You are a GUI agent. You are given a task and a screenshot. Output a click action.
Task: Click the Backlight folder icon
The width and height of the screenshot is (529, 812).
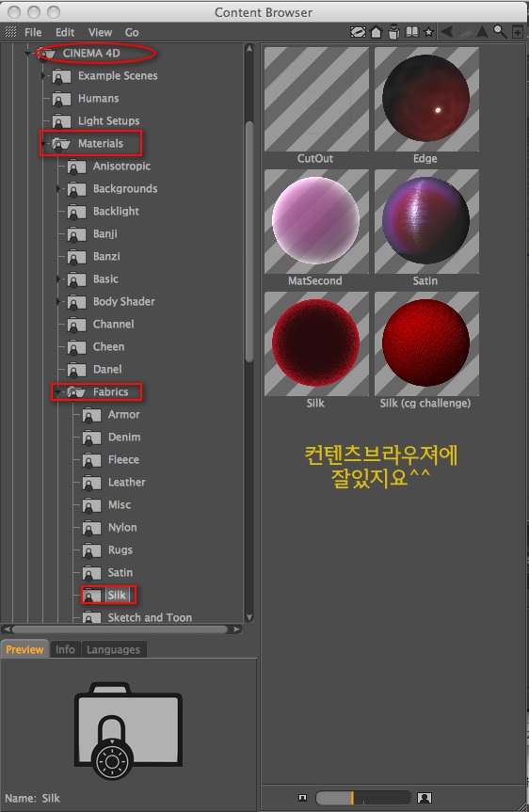point(76,212)
